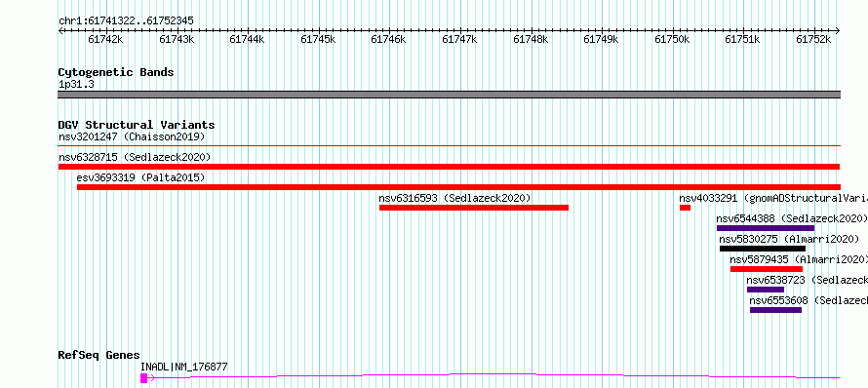Image resolution: width=868 pixels, height=388 pixels.
Task: Click the ruler's left arrowhead
Action: pyautogui.click(x=60, y=31)
